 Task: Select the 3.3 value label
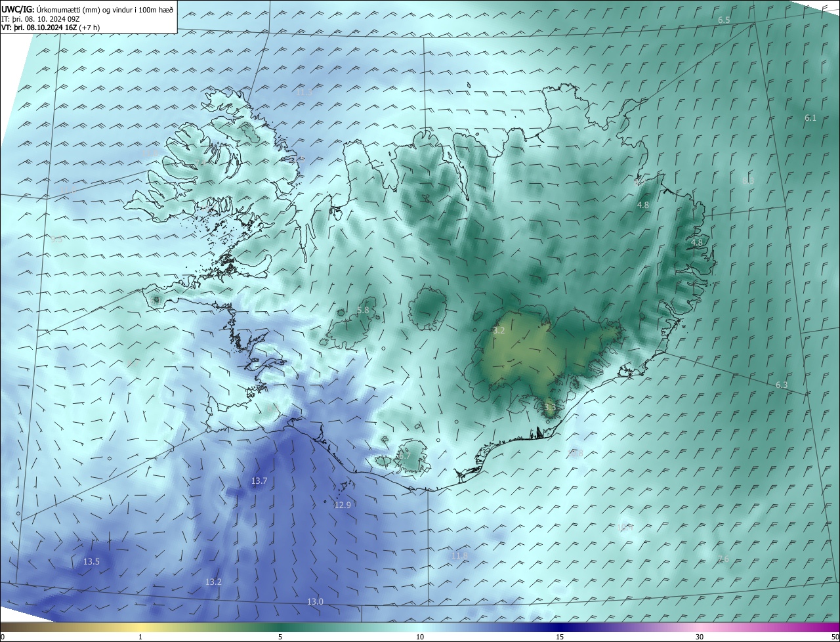(x=550, y=408)
